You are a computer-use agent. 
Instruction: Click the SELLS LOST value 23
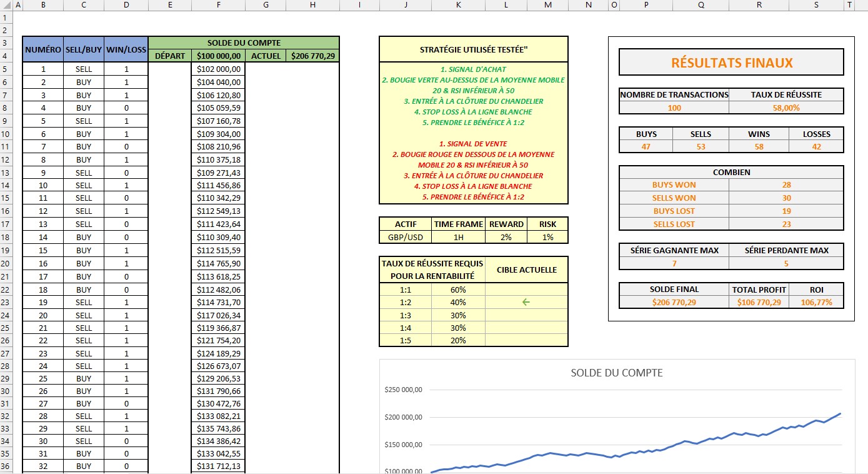pos(786,224)
